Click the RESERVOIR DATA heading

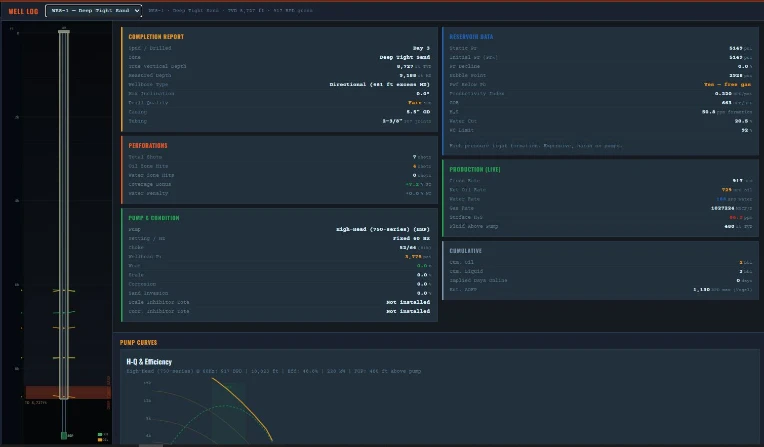pyautogui.click(x=471, y=37)
